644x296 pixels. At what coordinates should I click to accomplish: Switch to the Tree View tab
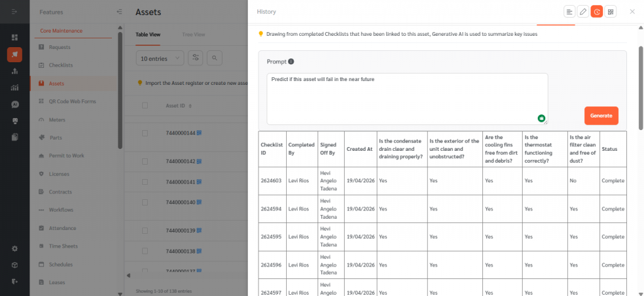pos(193,35)
